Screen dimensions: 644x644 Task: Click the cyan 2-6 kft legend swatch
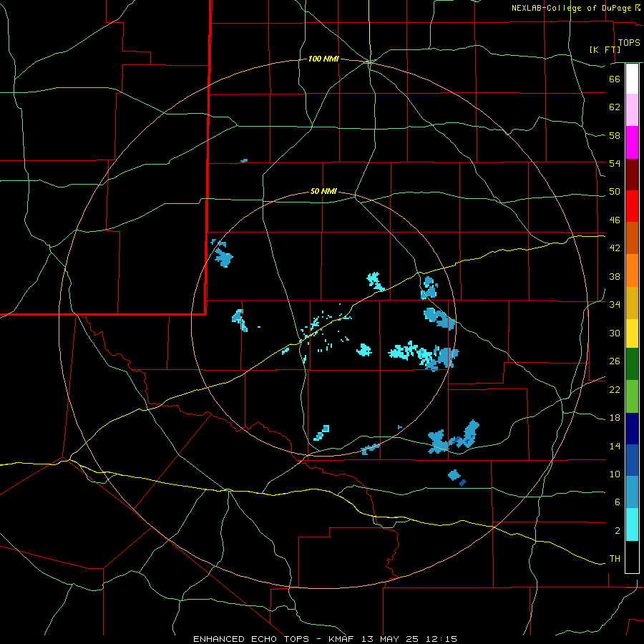[x=632, y=525]
